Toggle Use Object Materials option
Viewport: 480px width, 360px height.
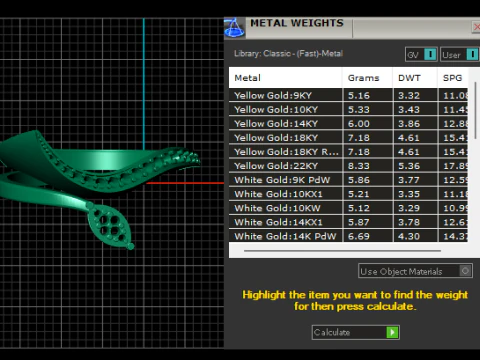[x=415, y=271]
